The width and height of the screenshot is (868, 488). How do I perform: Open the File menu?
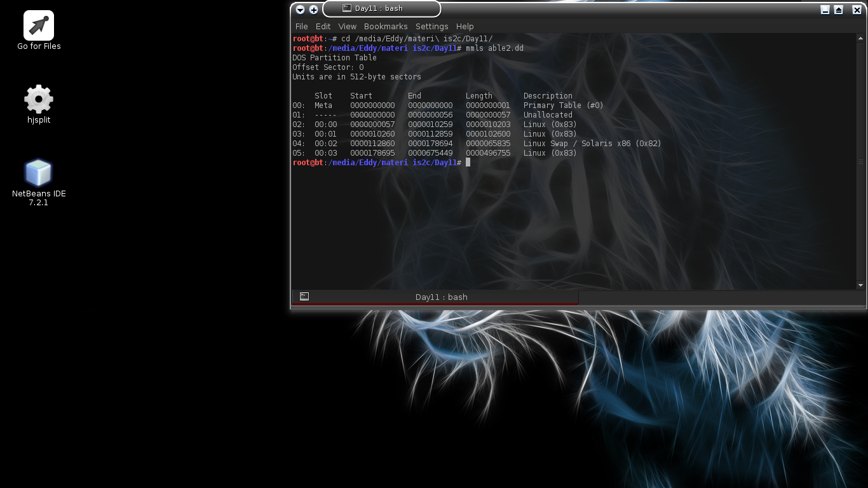coord(301,26)
